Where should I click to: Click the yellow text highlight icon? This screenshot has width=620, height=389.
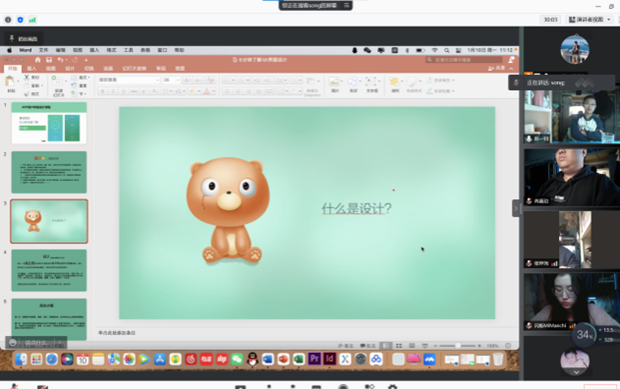[x=192, y=91]
